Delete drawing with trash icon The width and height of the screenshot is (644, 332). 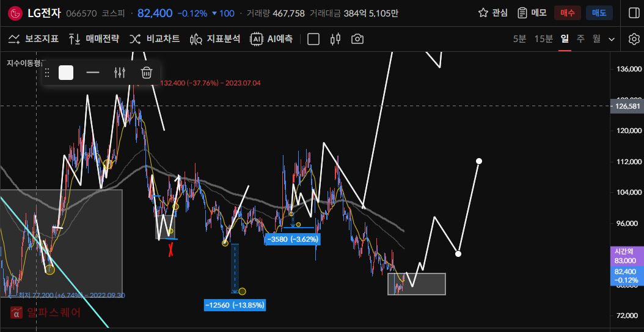coord(147,73)
